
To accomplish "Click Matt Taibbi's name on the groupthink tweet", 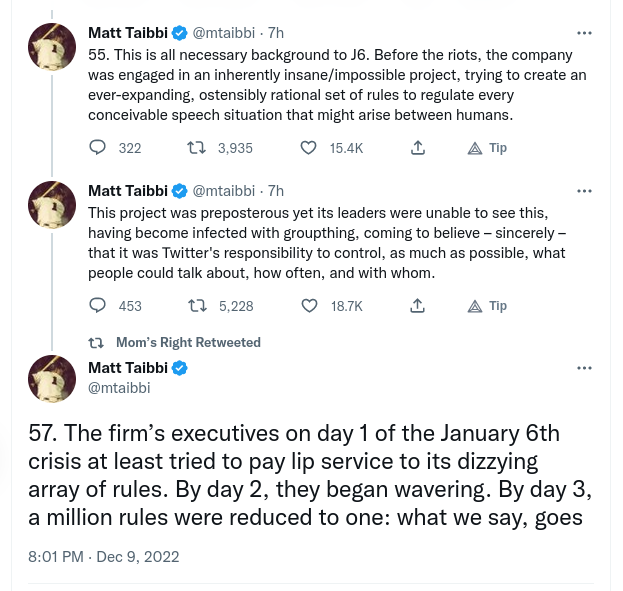I will (x=129, y=190).
